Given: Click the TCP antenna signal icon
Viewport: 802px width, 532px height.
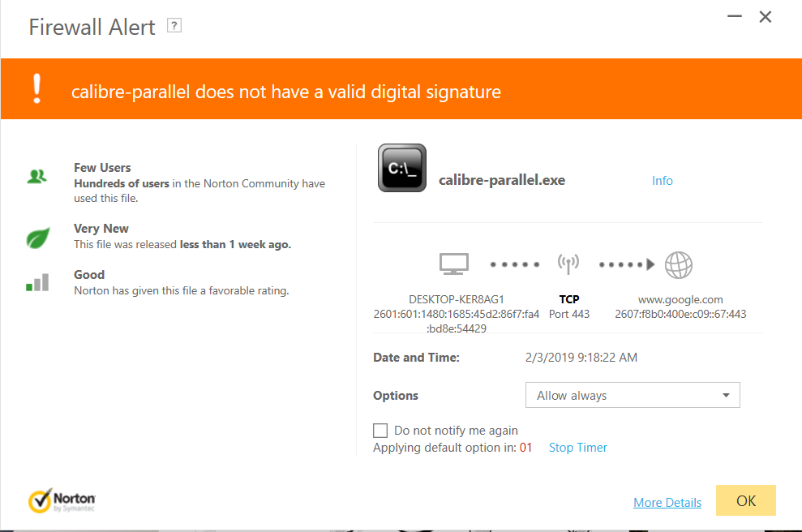Looking at the screenshot, I should pos(568,264).
